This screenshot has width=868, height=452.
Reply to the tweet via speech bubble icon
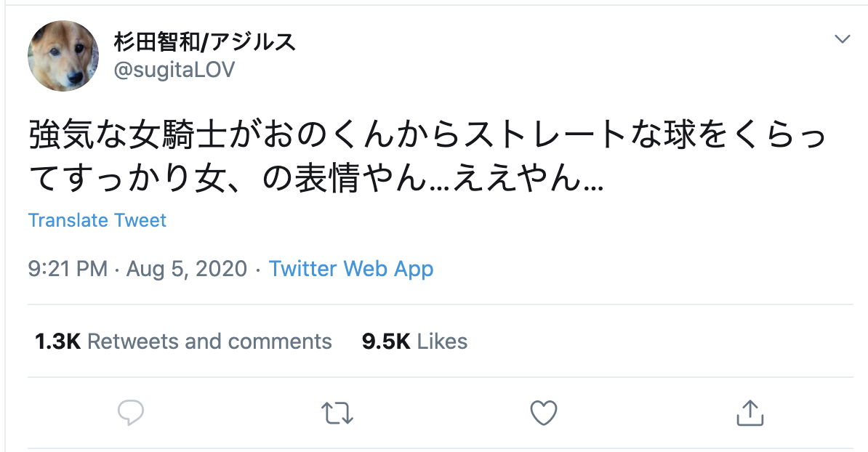click(x=131, y=413)
